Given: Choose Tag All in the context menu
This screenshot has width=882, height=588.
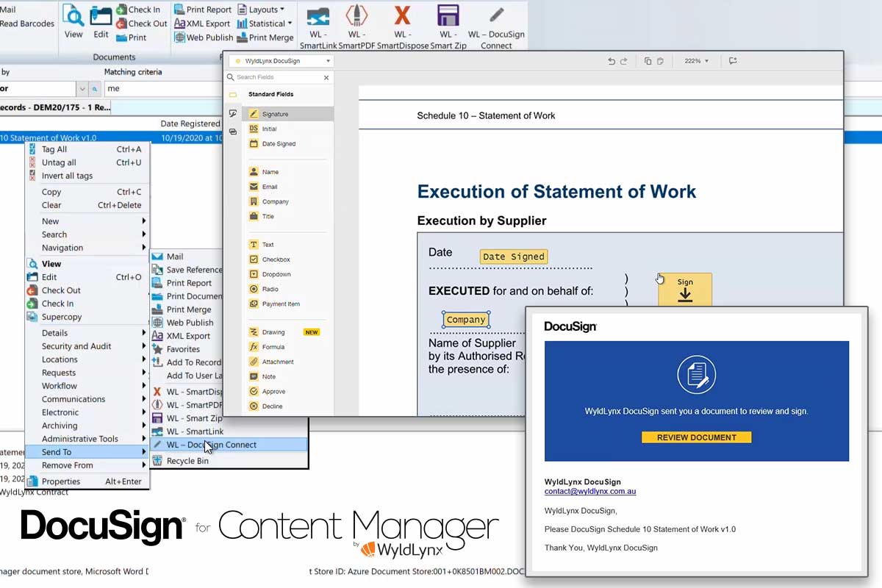Looking at the screenshot, I should click(x=87, y=149).
